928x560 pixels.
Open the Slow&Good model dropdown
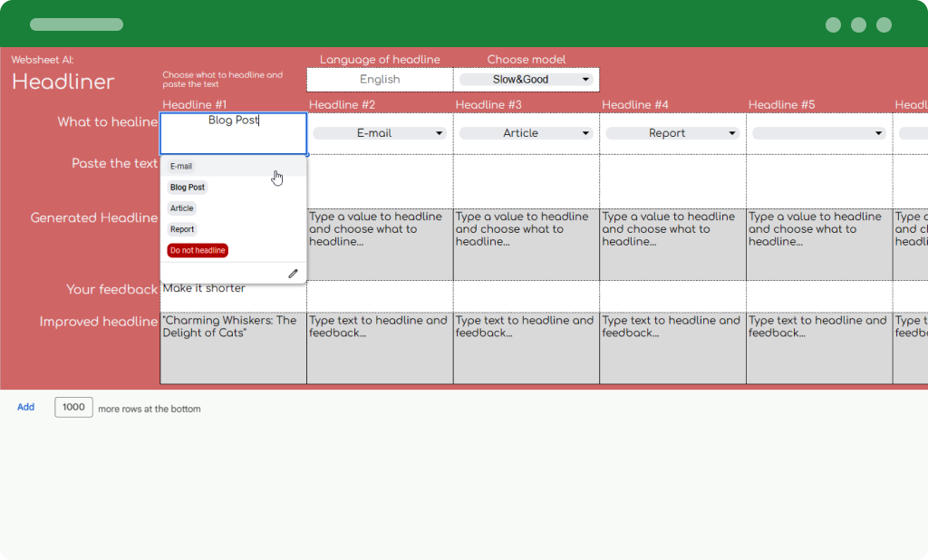click(x=526, y=80)
